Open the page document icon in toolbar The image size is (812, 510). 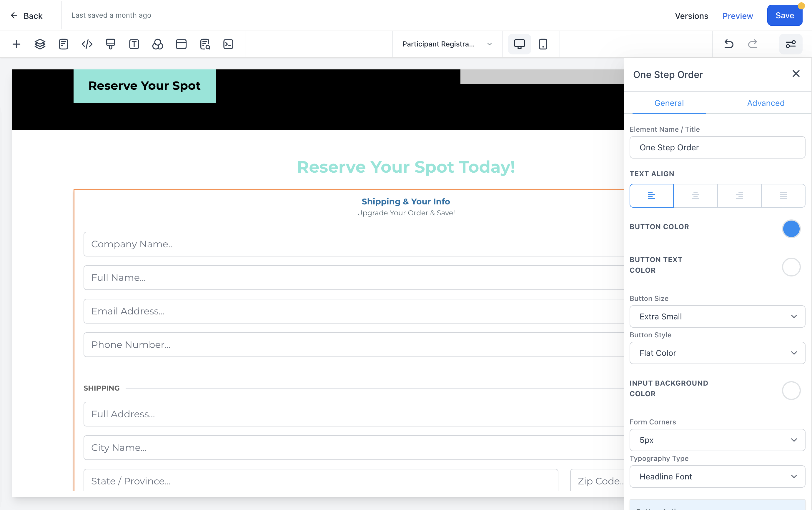(x=63, y=44)
